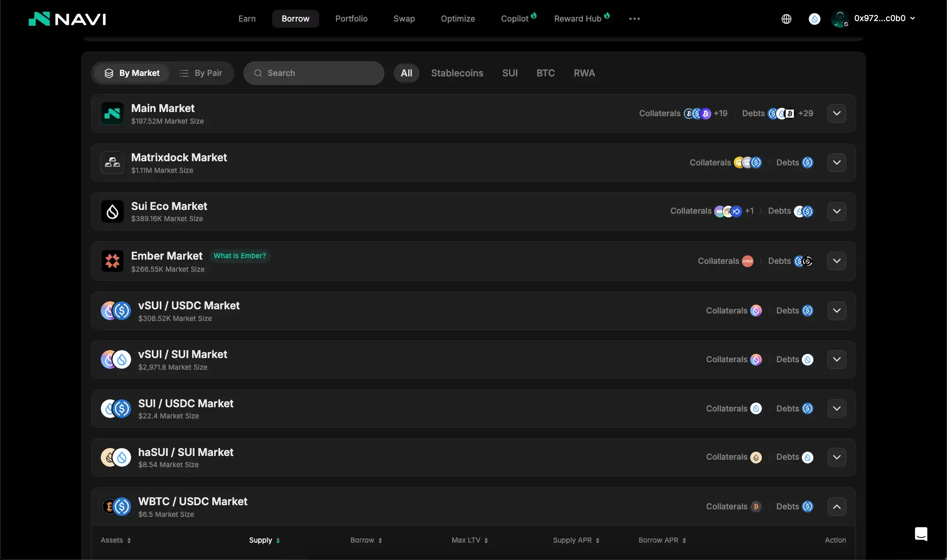The width and height of the screenshot is (947, 560).
Task: Switch view to By Market
Action: click(x=132, y=73)
